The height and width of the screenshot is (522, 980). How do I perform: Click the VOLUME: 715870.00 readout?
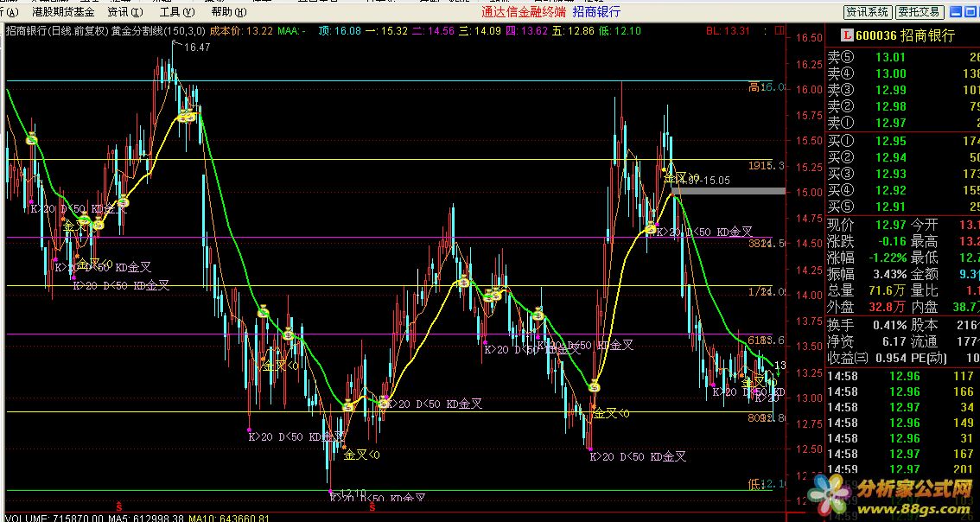(54, 519)
